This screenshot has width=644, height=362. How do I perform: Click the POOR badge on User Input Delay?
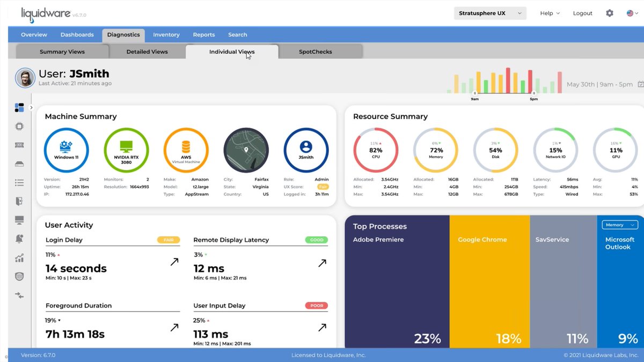pos(317,306)
